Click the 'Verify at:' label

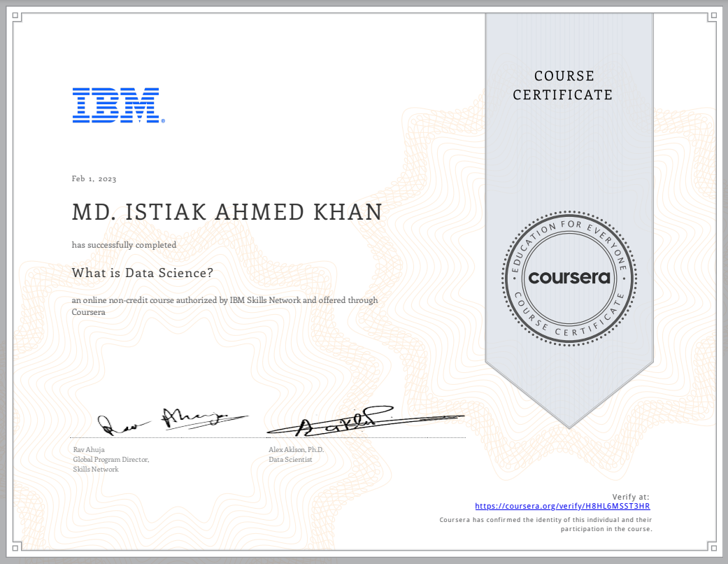(x=631, y=496)
